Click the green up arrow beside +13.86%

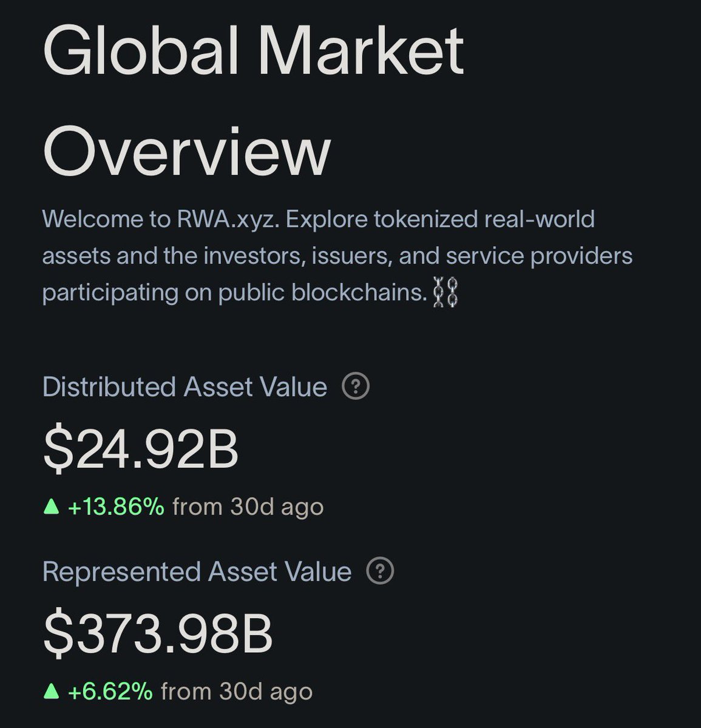[x=52, y=507]
